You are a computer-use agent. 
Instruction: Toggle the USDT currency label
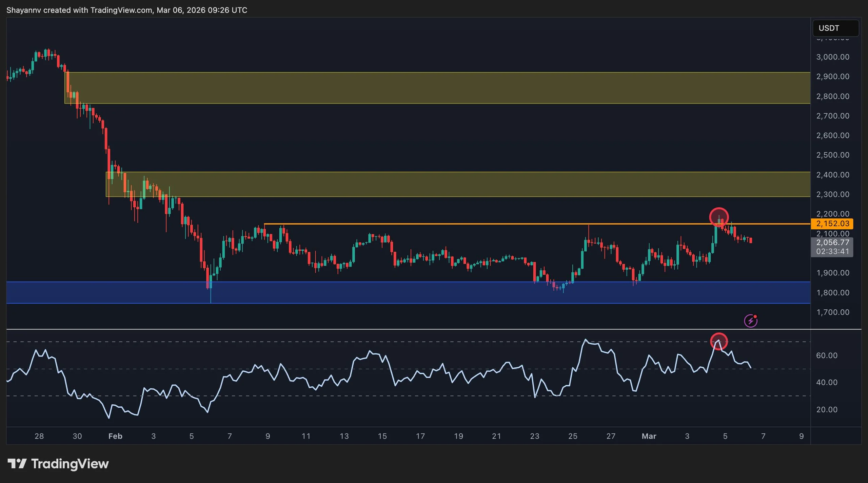(836, 28)
